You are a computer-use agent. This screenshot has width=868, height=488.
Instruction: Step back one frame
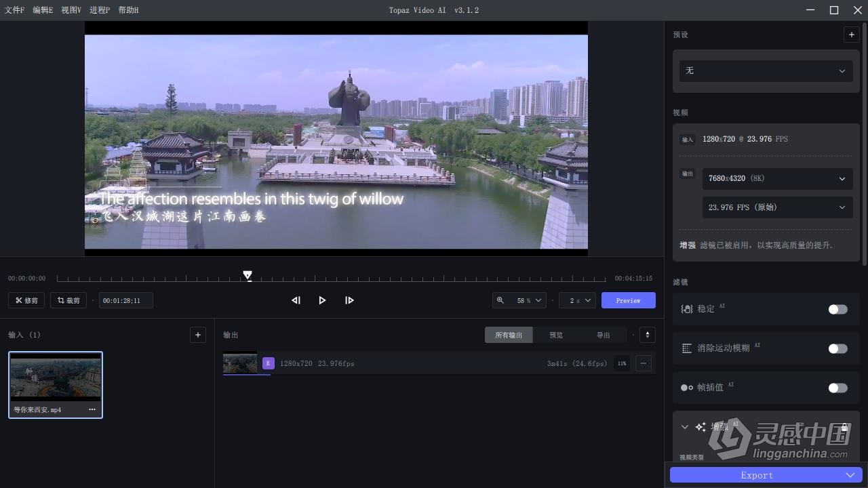point(296,300)
